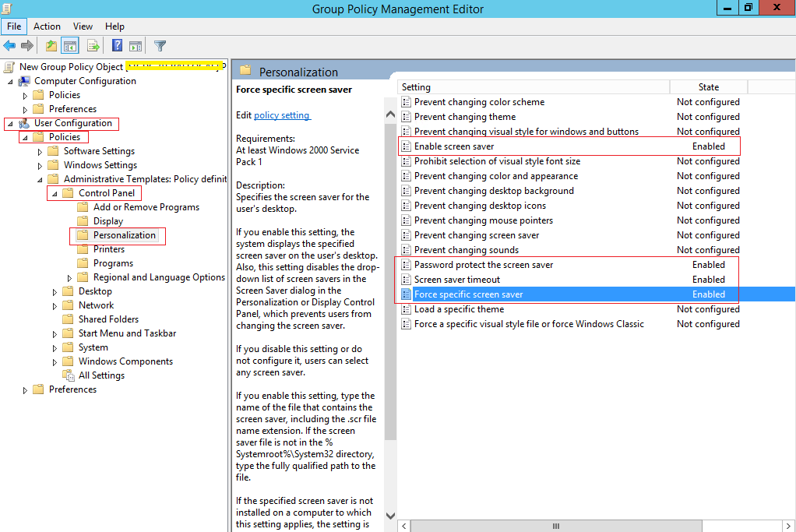Click the Filter funnel toolbar icon

click(x=160, y=46)
